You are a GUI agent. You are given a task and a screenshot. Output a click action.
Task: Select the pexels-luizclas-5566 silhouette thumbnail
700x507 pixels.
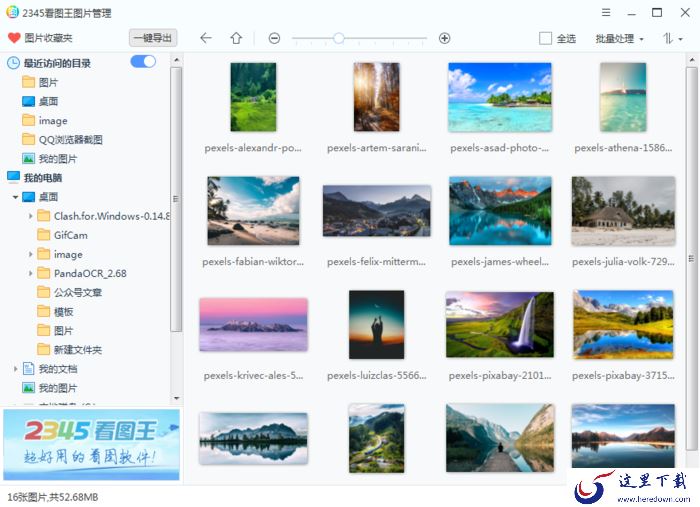click(376, 324)
